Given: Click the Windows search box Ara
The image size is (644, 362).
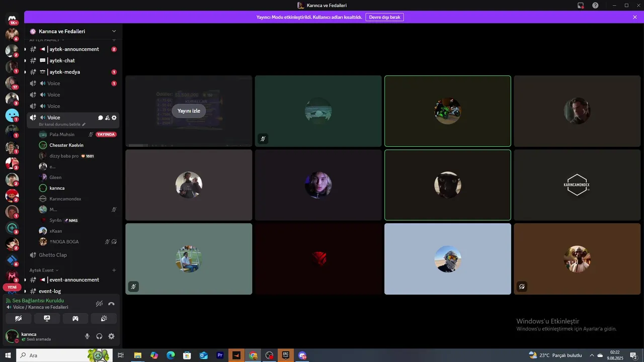Looking at the screenshot, I should pos(64,355).
